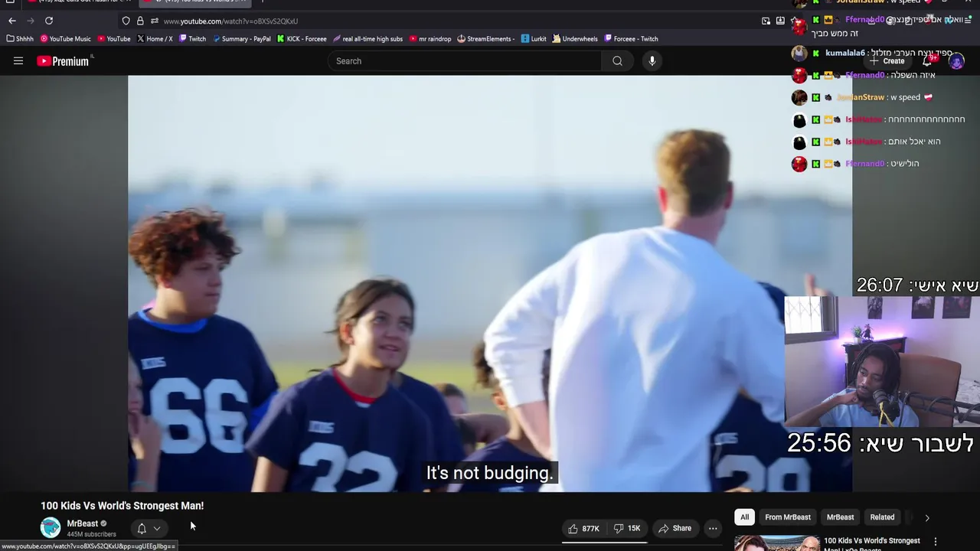Select the All filter chip

click(x=744, y=517)
